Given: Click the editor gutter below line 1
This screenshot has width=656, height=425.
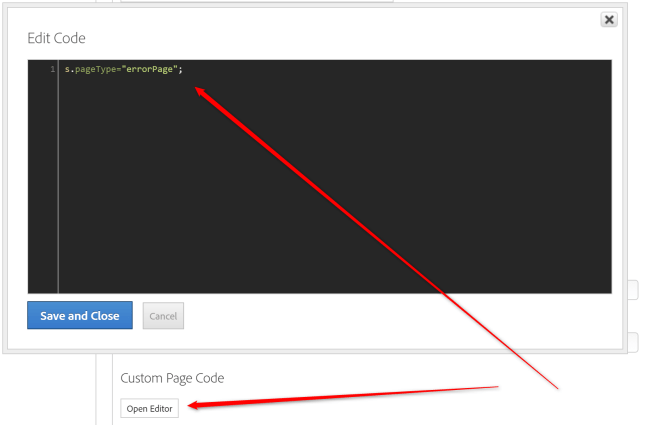Looking at the screenshot, I should pos(43,180).
